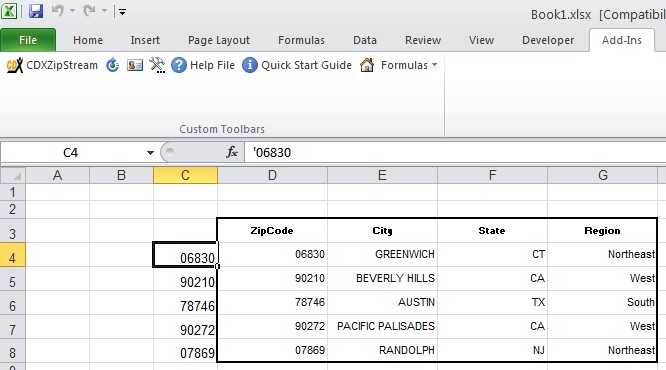The image size is (666, 370).
Task: Select the Add-Ins tab
Action: (x=622, y=40)
